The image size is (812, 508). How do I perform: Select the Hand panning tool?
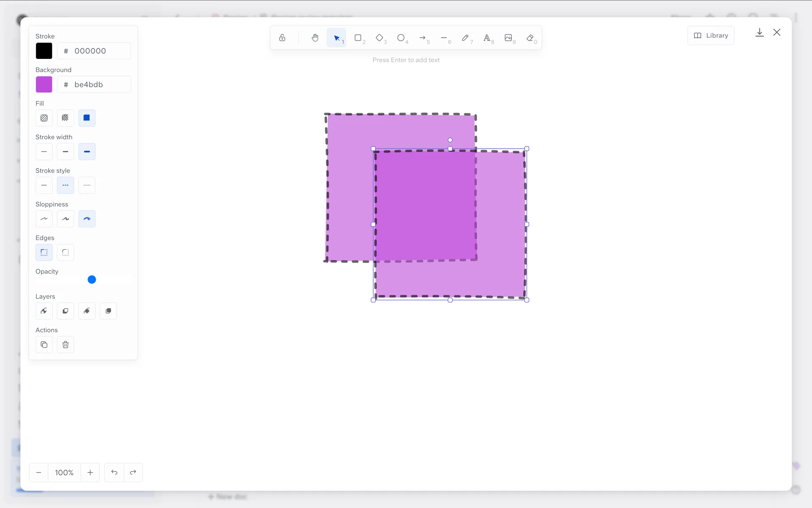pyautogui.click(x=315, y=38)
